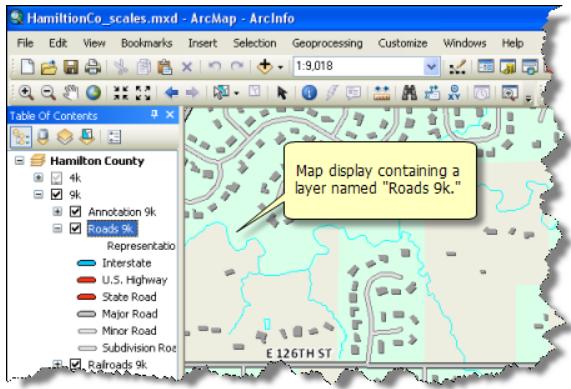Click the Full Extent globe icon
Viewport: 571px width, 389px height.
tap(93, 93)
